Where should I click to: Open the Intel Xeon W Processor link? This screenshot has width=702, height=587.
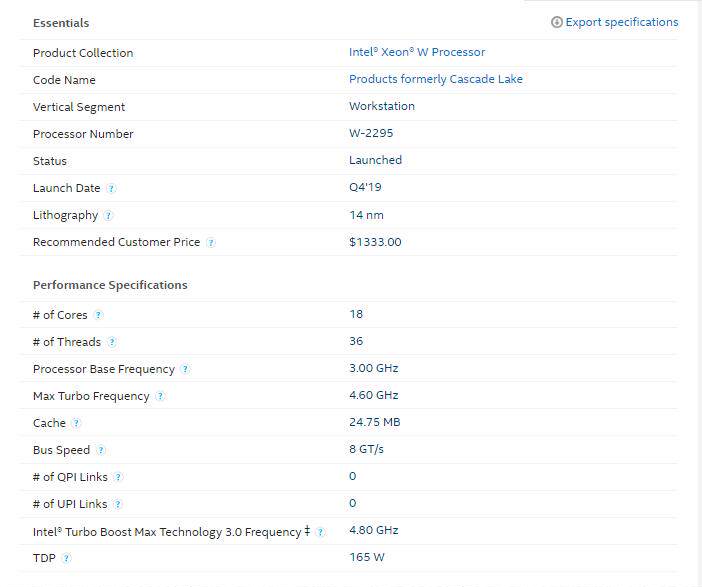click(x=417, y=52)
